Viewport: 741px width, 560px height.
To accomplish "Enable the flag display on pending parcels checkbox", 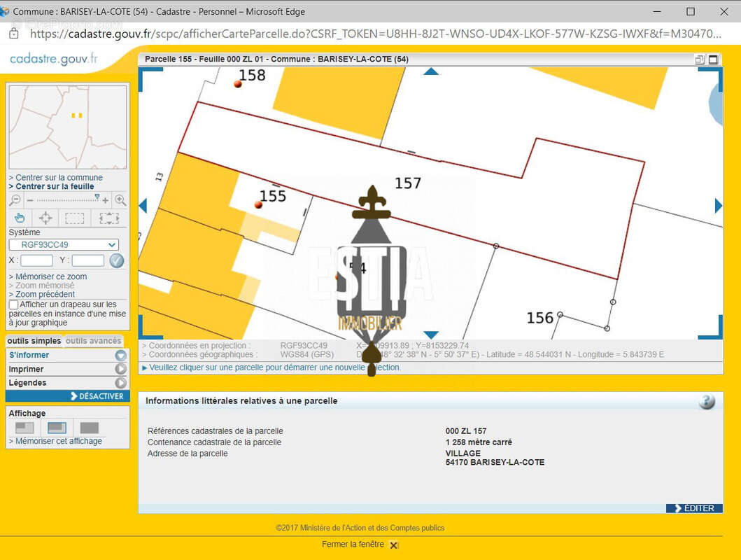I will coord(14,304).
